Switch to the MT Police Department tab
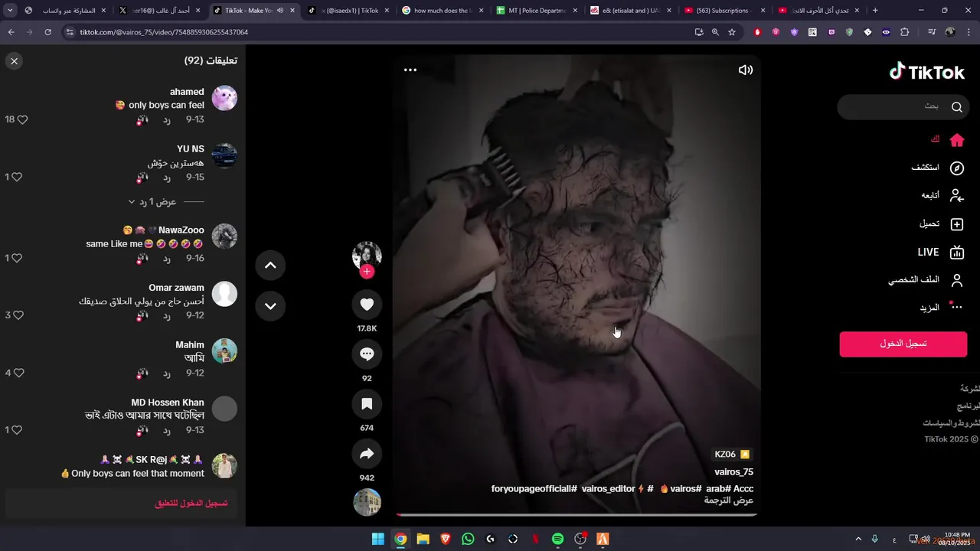 (x=536, y=11)
